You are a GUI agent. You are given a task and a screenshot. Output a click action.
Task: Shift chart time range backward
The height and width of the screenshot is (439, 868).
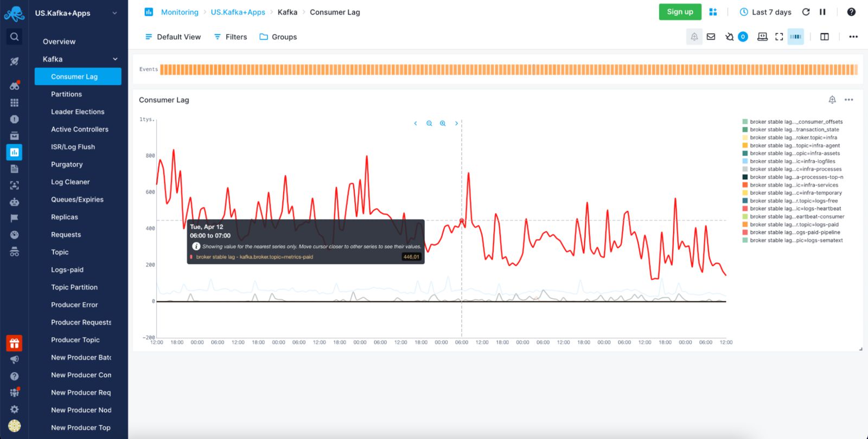(x=416, y=124)
